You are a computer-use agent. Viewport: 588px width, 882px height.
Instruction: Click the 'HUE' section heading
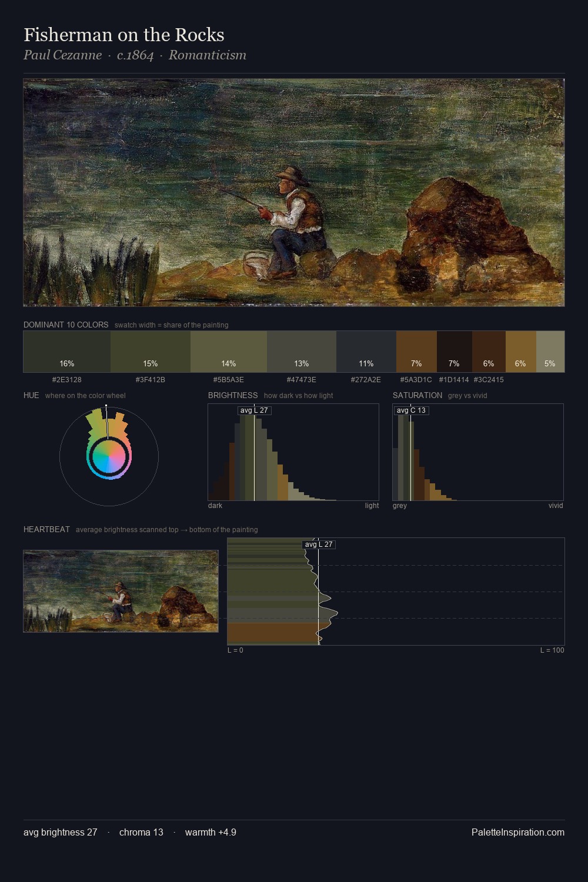coord(31,395)
